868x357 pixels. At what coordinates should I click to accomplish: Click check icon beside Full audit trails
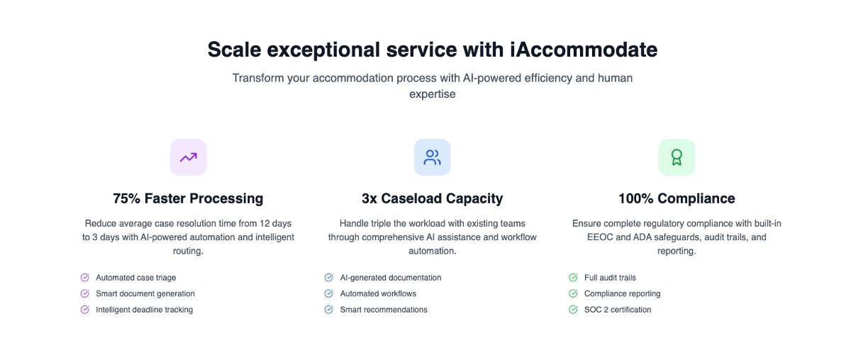click(x=573, y=278)
